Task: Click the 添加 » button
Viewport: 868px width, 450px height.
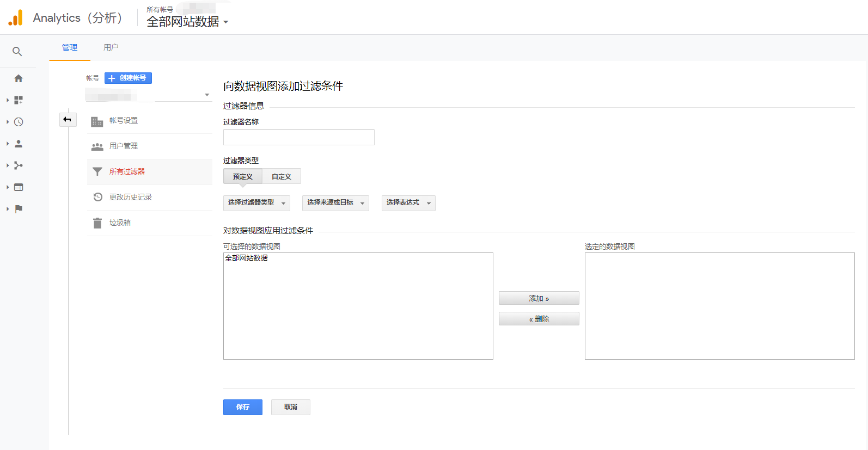Action: (539, 298)
